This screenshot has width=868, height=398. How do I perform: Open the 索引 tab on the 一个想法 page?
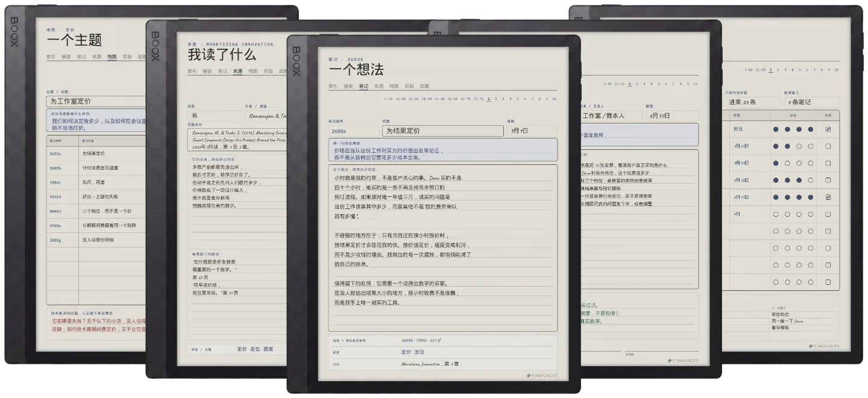tap(333, 86)
